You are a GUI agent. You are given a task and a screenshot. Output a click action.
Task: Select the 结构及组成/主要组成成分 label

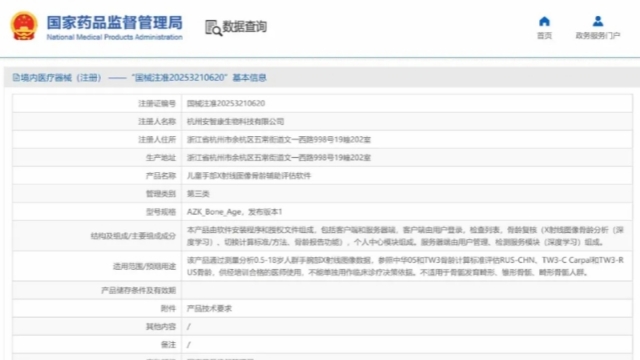click(133, 236)
